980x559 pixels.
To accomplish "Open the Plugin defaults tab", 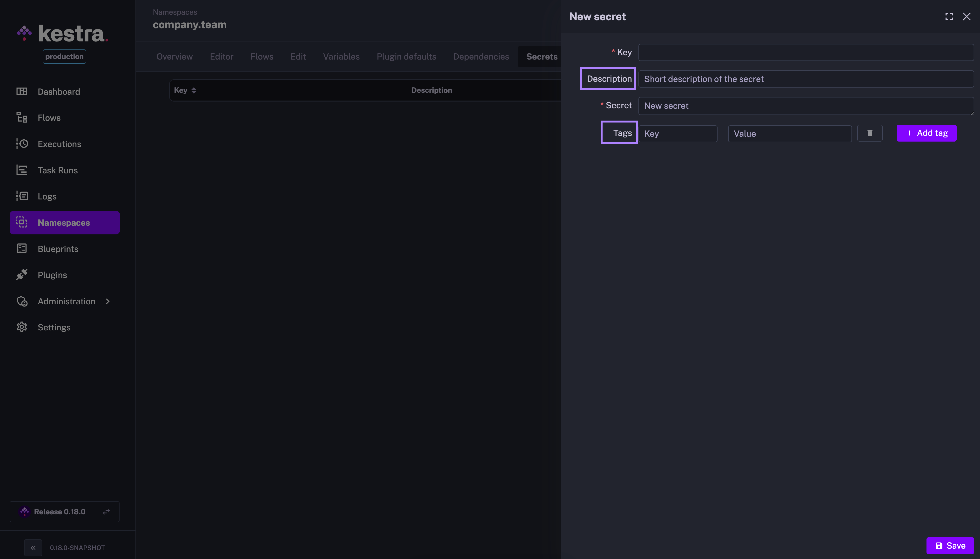I will [x=406, y=56].
